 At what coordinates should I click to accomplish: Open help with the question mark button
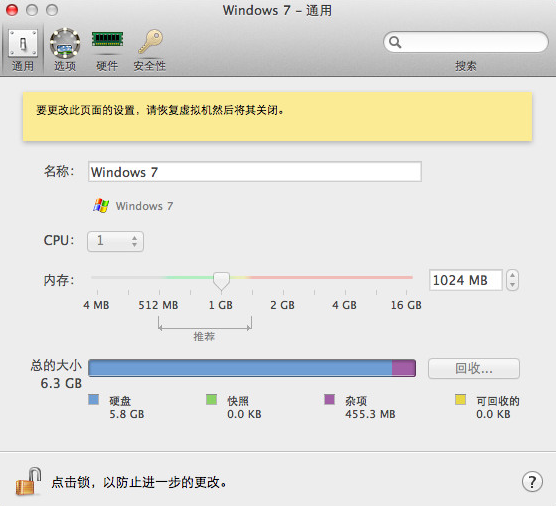point(532,482)
